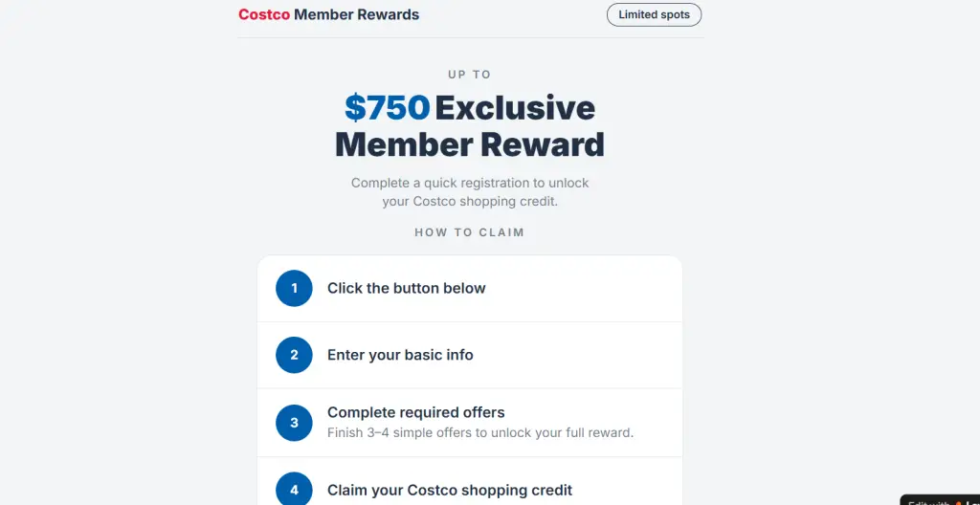This screenshot has height=505, width=980.
Task: Click the Limited spots badge
Action: 654,15
